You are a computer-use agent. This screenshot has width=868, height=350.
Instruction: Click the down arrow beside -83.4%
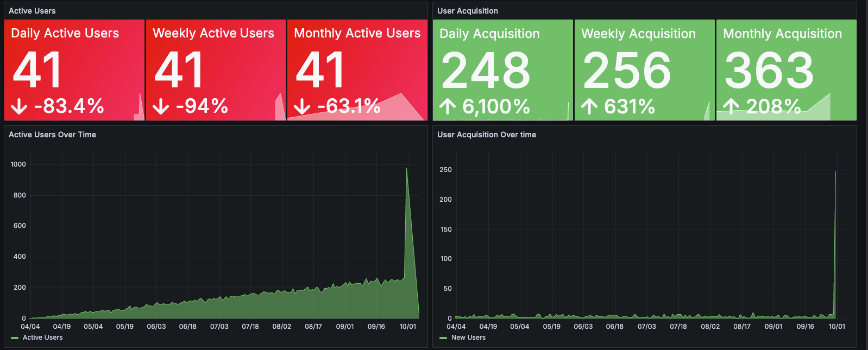[19, 106]
